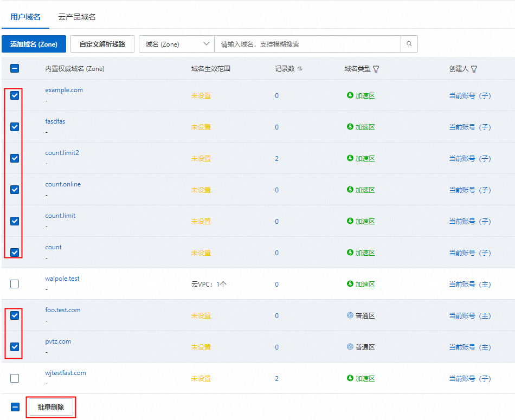
Task: Click the 内置权威域名 (Zone) column header
Action: (75, 69)
